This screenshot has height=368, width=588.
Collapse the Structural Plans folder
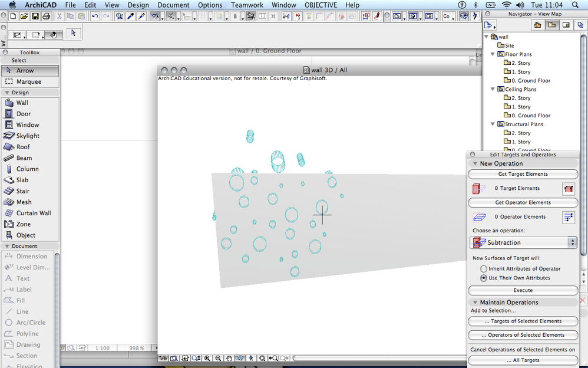493,124
